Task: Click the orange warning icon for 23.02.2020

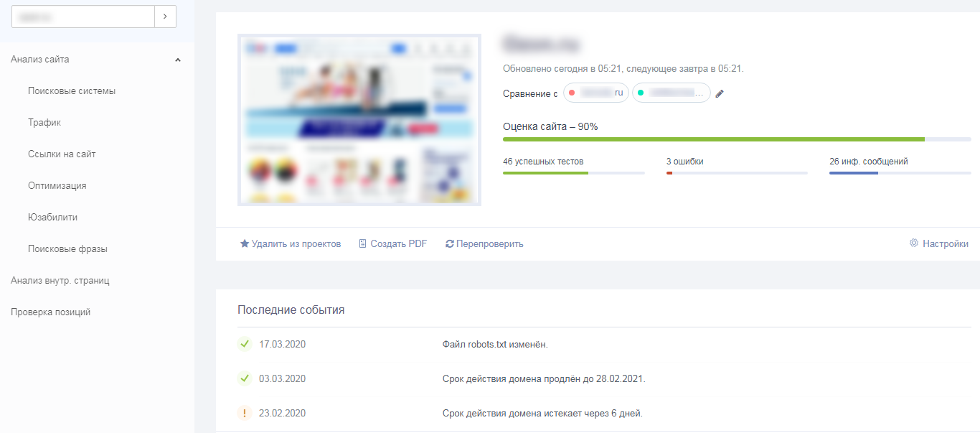Action: 244,413
